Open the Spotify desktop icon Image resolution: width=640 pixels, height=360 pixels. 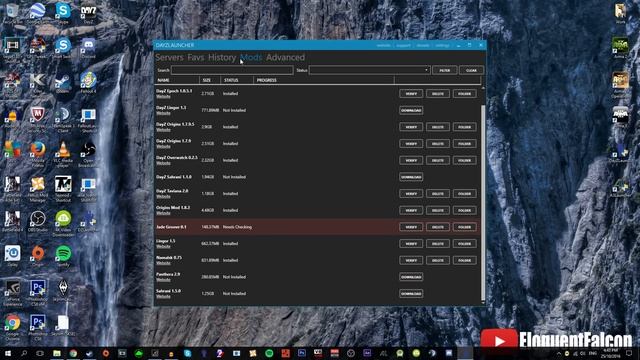click(63, 256)
